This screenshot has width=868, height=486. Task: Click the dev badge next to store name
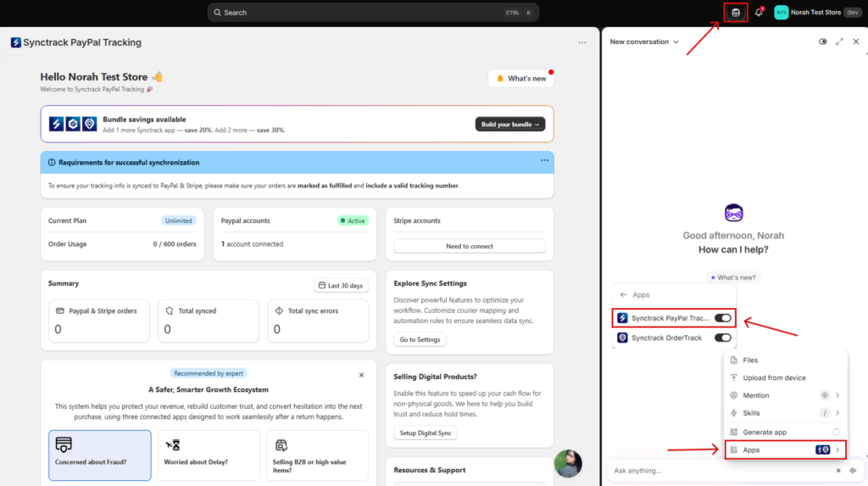pyautogui.click(x=853, y=12)
